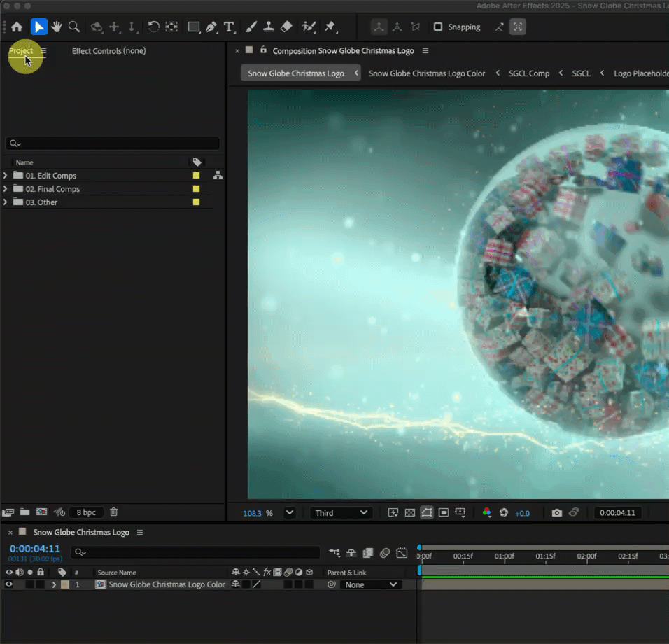Open the Parent & Link None dropdown
The width and height of the screenshot is (669, 644).
click(371, 584)
